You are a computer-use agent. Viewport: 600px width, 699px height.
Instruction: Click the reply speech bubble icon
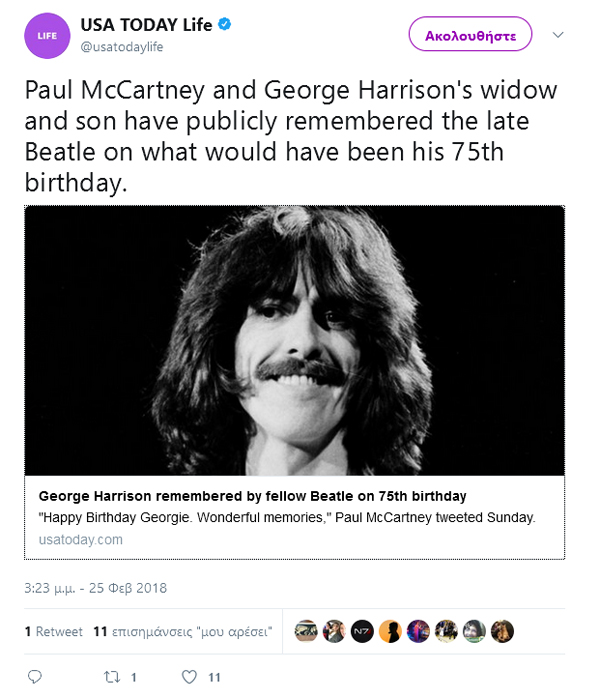(x=35, y=677)
